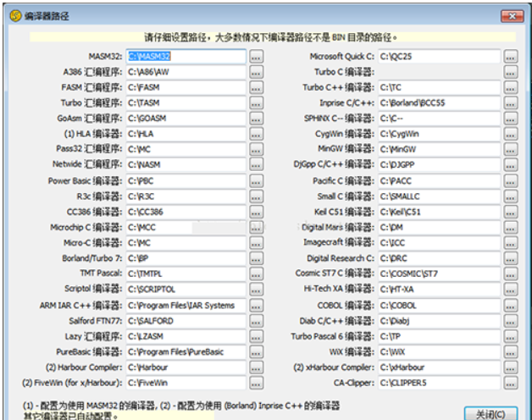The image size is (532, 420).
Task: Focus the Imagecraft path field C:\ICC
Action: tap(440, 243)
